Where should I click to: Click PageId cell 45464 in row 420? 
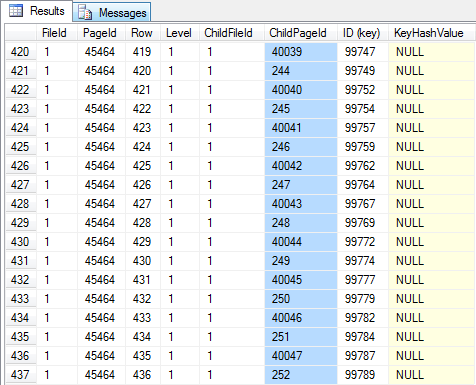tap(101, 52)
